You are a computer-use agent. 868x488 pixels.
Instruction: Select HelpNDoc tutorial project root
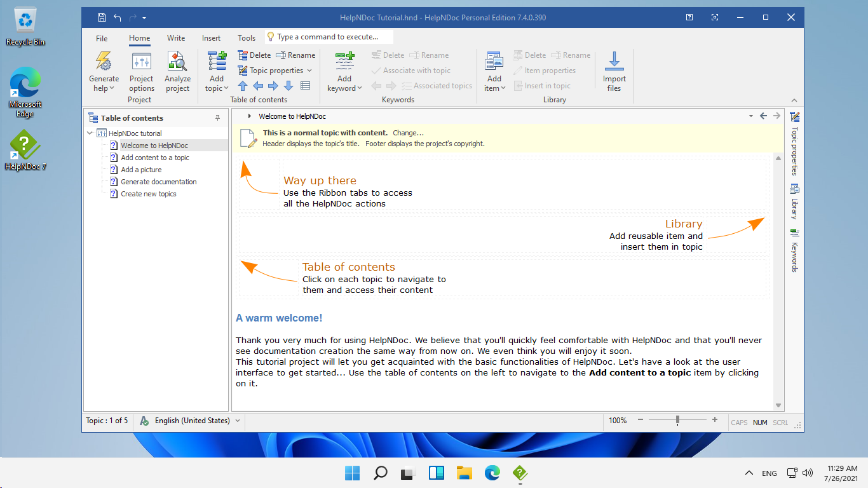coord(135,133)
